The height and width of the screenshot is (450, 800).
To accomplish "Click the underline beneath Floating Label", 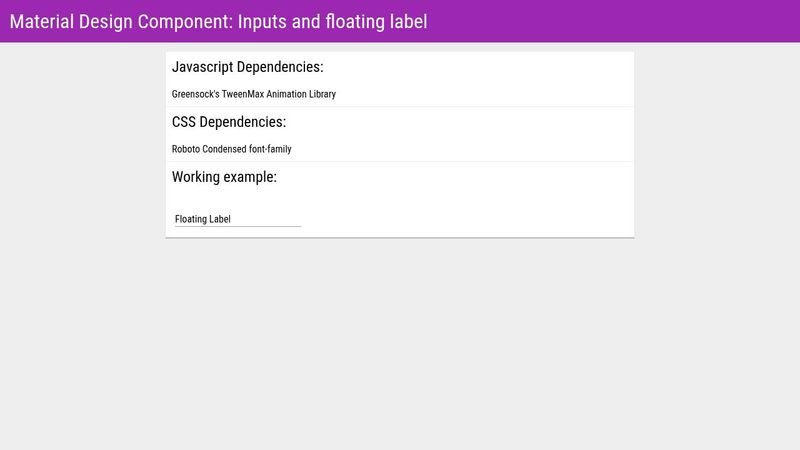I will click(x=238, y=226).
